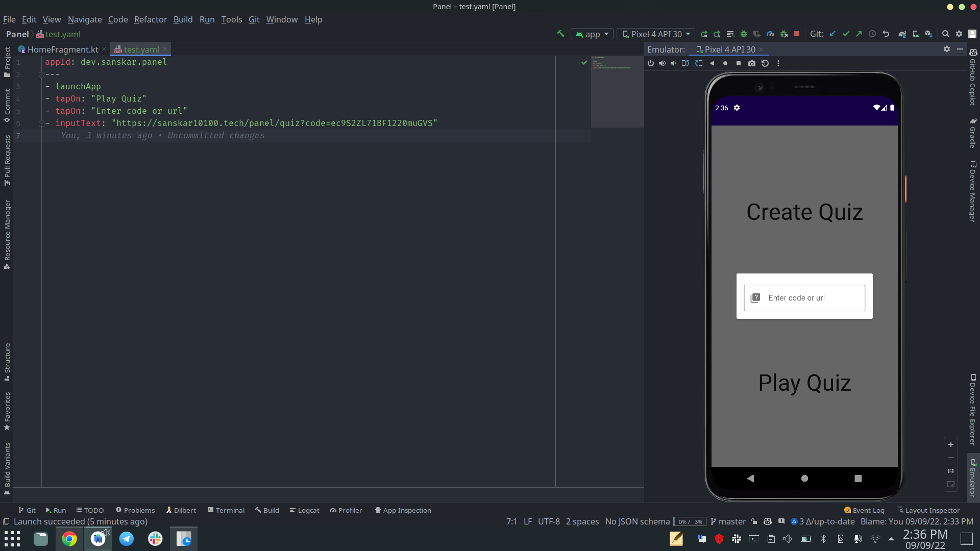Stop the running app with the red square
The width and height of the screenshot is (980, 551).
pos(797,34)
